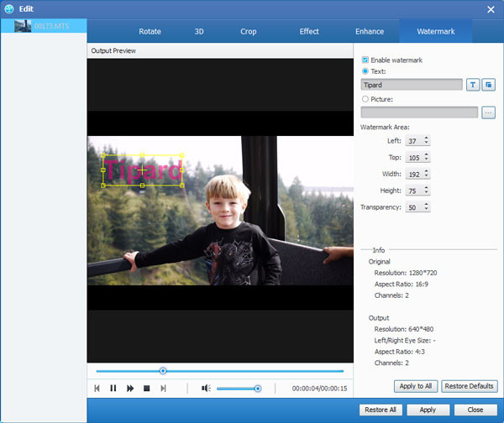
Task: Click the Aspect Ratio: 4:3 text
Action: tap(400, 352)
